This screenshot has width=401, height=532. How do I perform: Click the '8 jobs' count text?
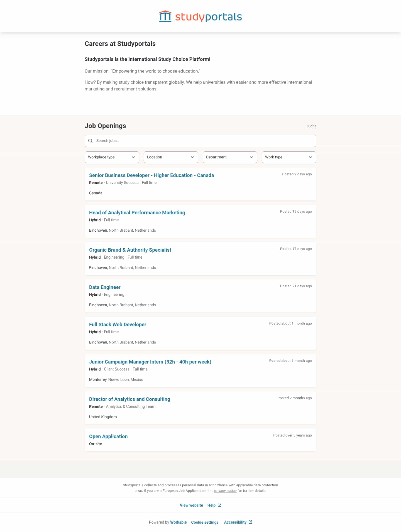[x=311, y=126]
